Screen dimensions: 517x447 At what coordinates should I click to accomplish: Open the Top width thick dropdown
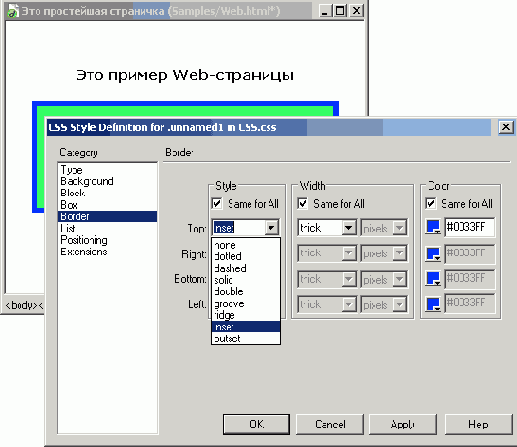tap(328, 228)
